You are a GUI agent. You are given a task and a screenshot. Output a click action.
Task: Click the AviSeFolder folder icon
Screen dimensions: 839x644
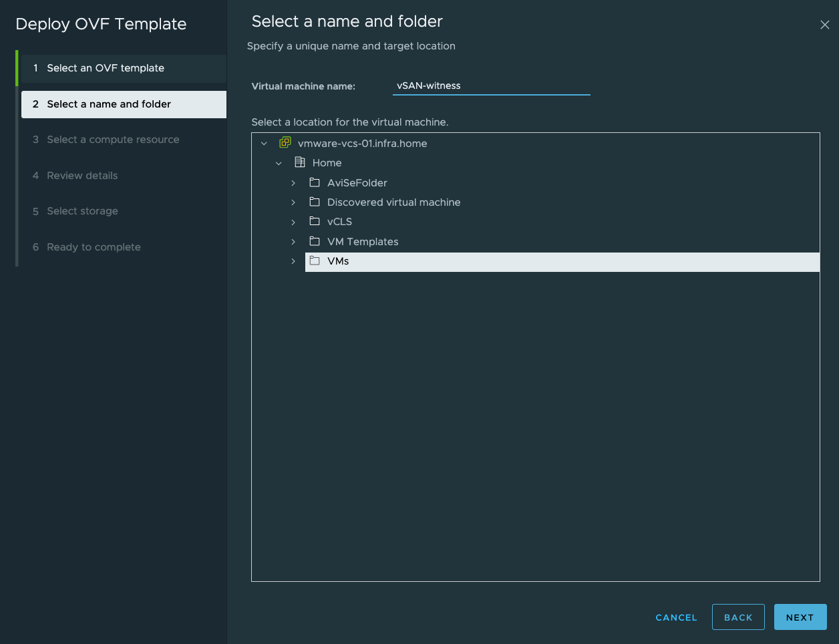(x=315, y=182)
